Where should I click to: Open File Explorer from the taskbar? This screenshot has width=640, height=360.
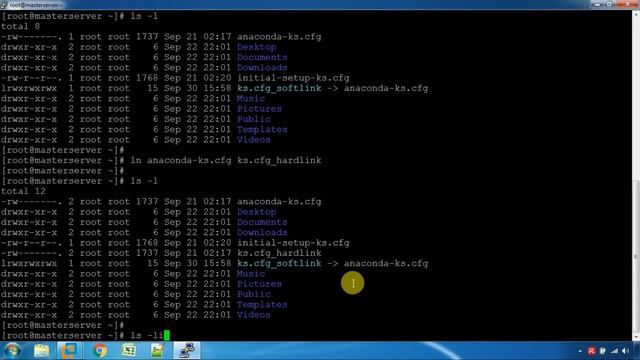click(42, 351)
